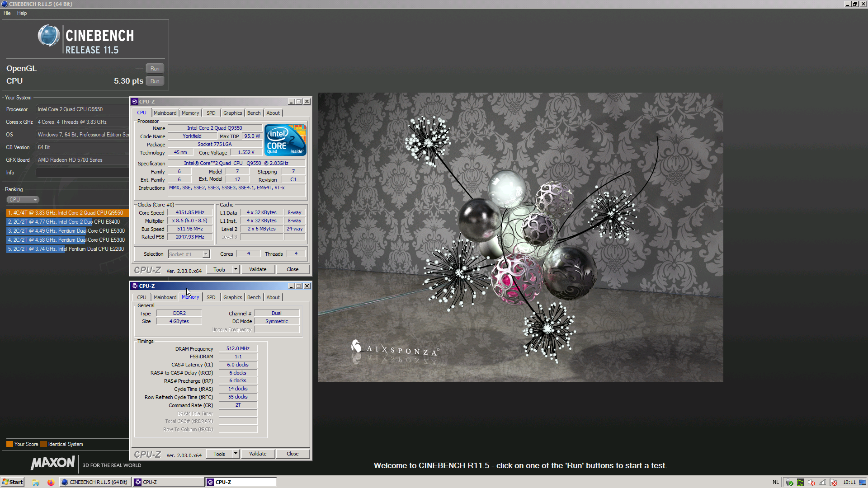Open the Action Center flag icon
Screen dimensions: 868x488
click(833, 482)
